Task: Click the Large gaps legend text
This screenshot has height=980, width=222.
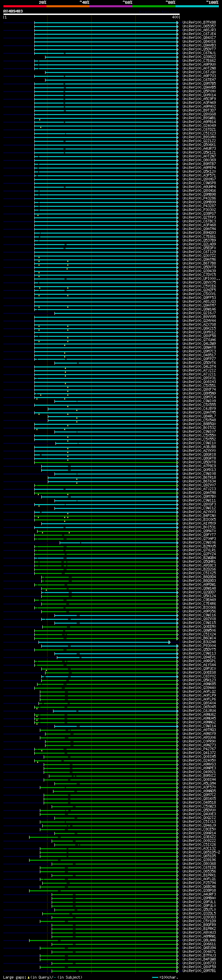Action: [42, 977]
